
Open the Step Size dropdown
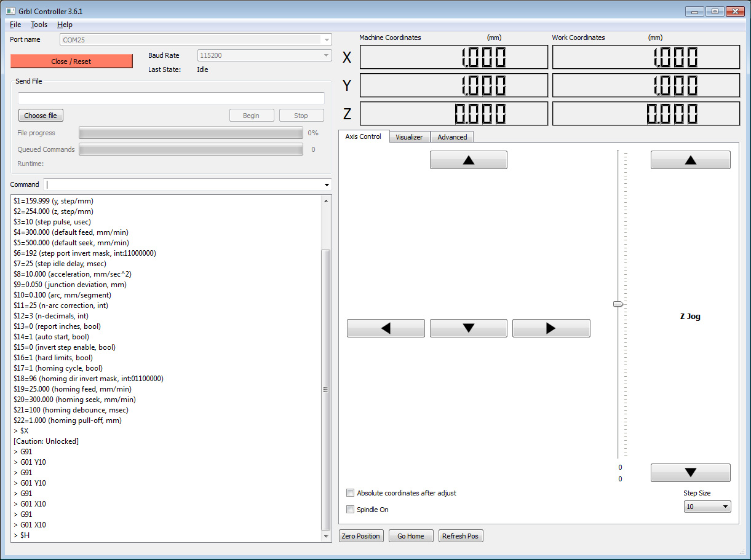tap(707, 507)
